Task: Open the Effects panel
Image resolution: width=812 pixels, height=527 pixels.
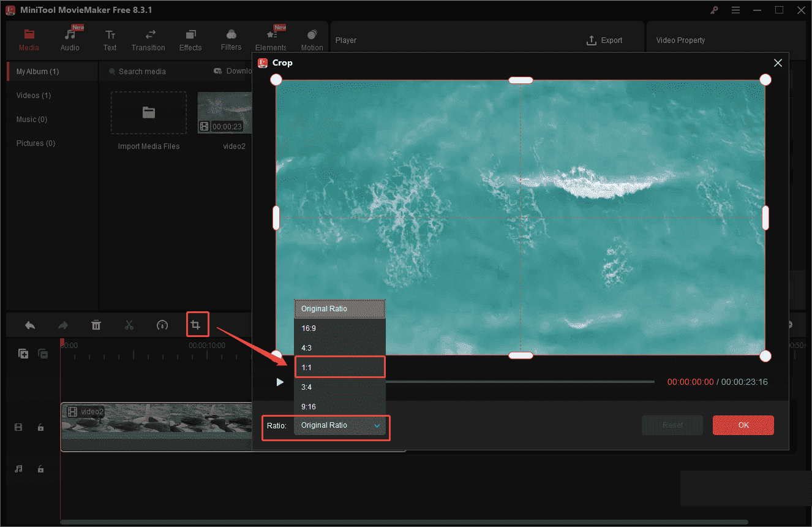Action: [190, 39]
